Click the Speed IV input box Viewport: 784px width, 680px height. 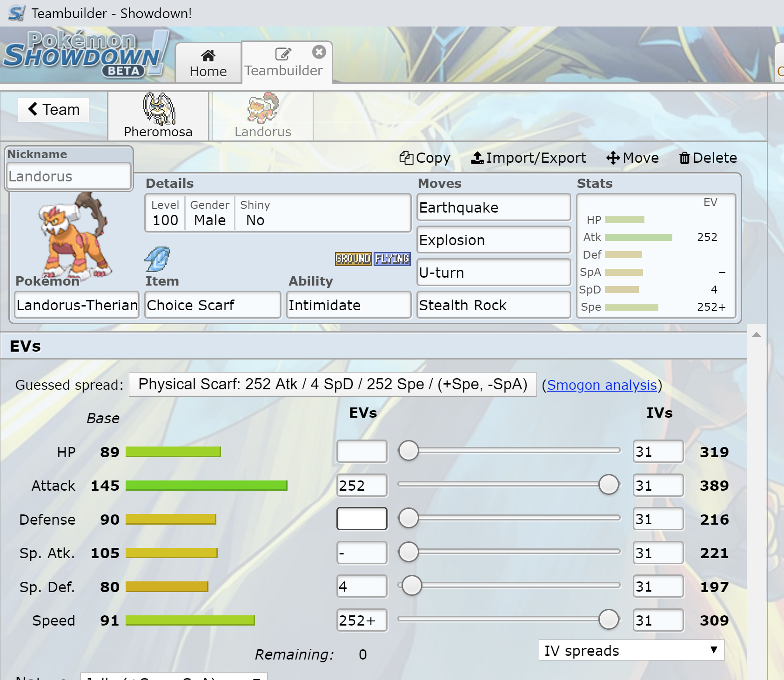(x=658, y=620)
